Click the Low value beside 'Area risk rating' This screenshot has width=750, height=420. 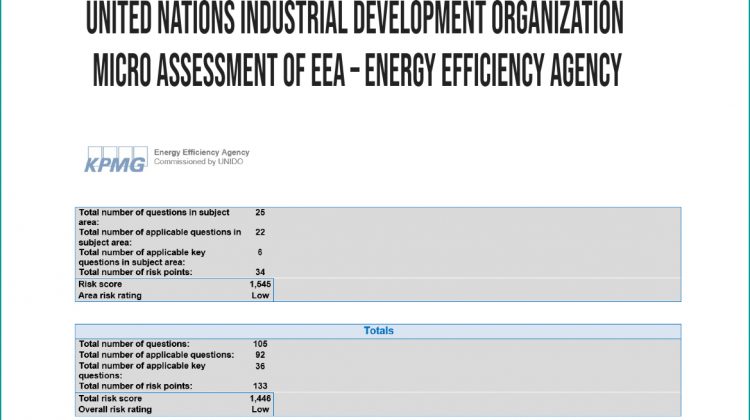260,296
